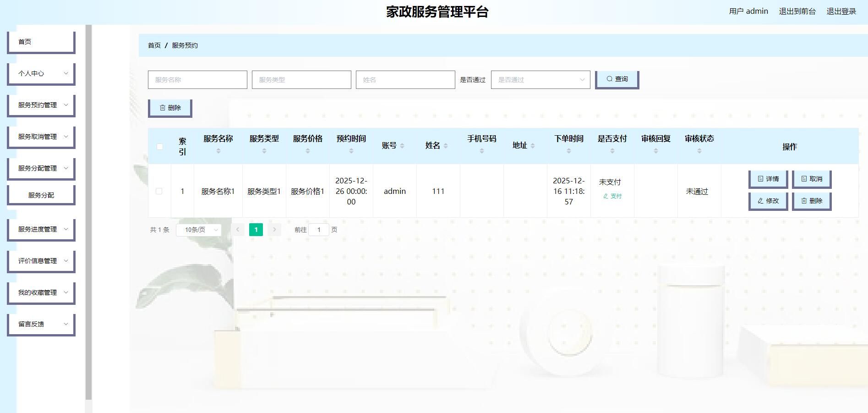
Task: Check the checkbox for row 1
Action: tap(159, 191)
